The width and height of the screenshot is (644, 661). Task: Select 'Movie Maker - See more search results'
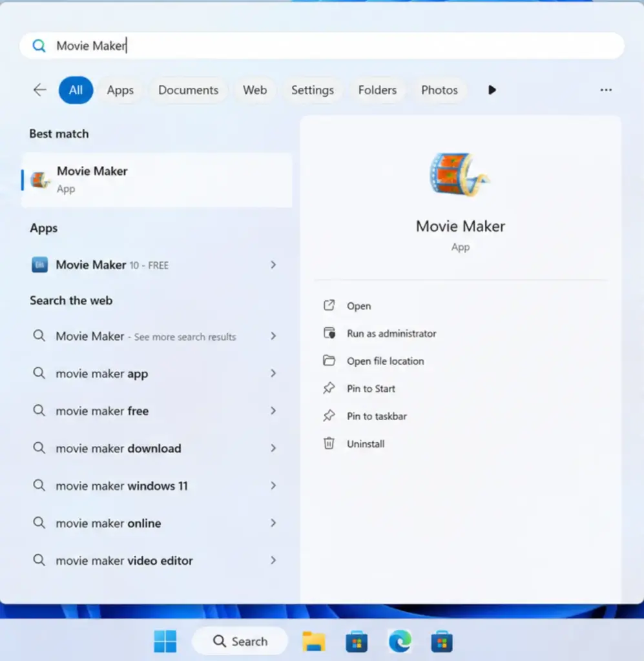pos(155,336)
